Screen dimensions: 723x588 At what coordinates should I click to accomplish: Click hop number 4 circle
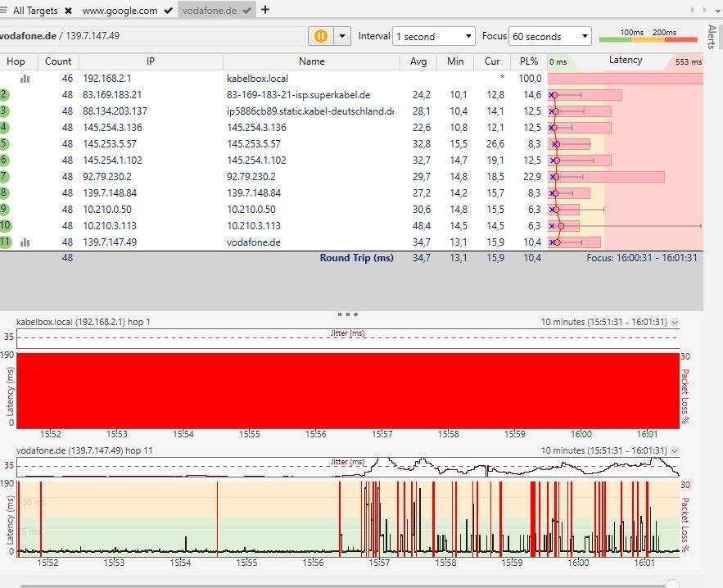pyautogui.click(x=4, y=127)
